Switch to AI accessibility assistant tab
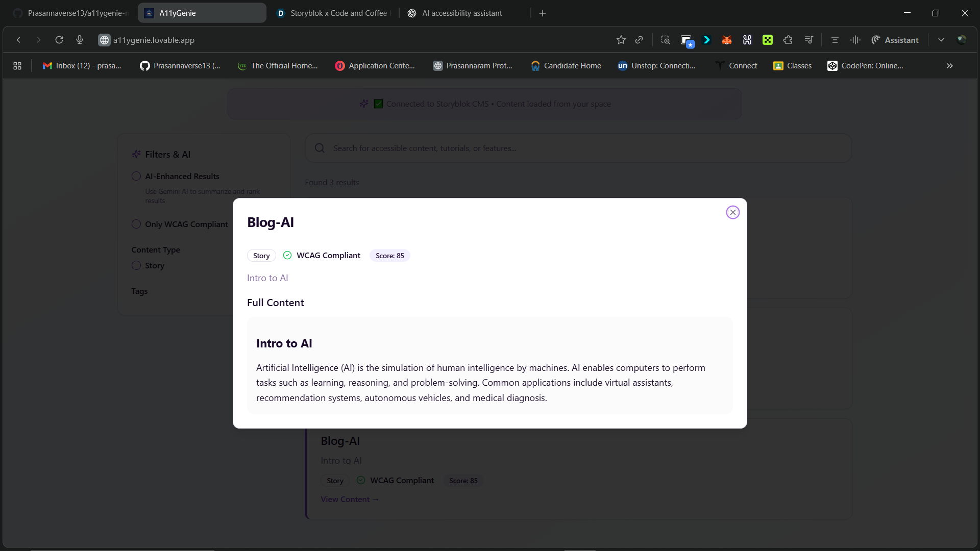 462,13
